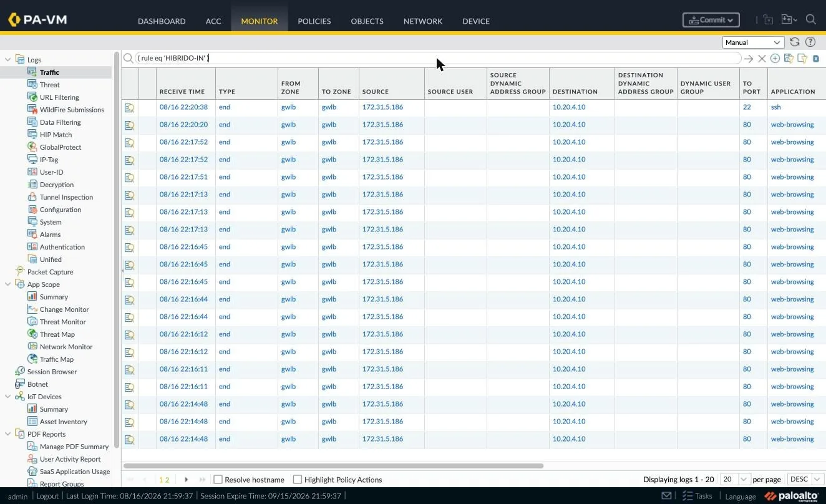The width and height of the screenshot is (826, 504).
Task: Open the alarms envelope icon in status bar
Action: [667, 496]
